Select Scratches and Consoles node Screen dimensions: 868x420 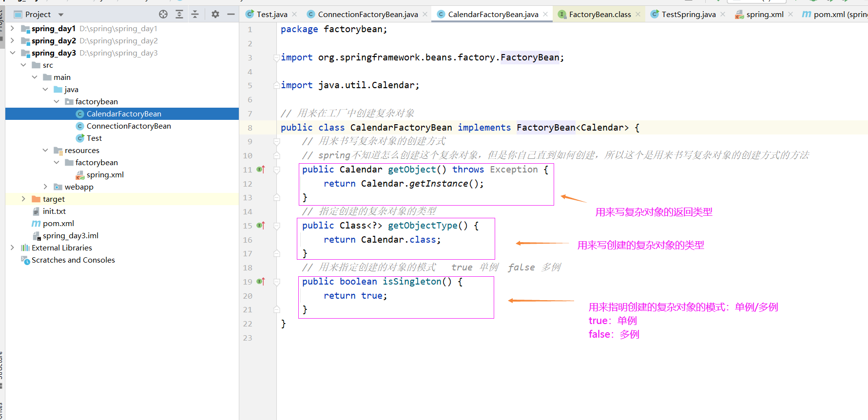pyautogui.click(x=73, y=260)
